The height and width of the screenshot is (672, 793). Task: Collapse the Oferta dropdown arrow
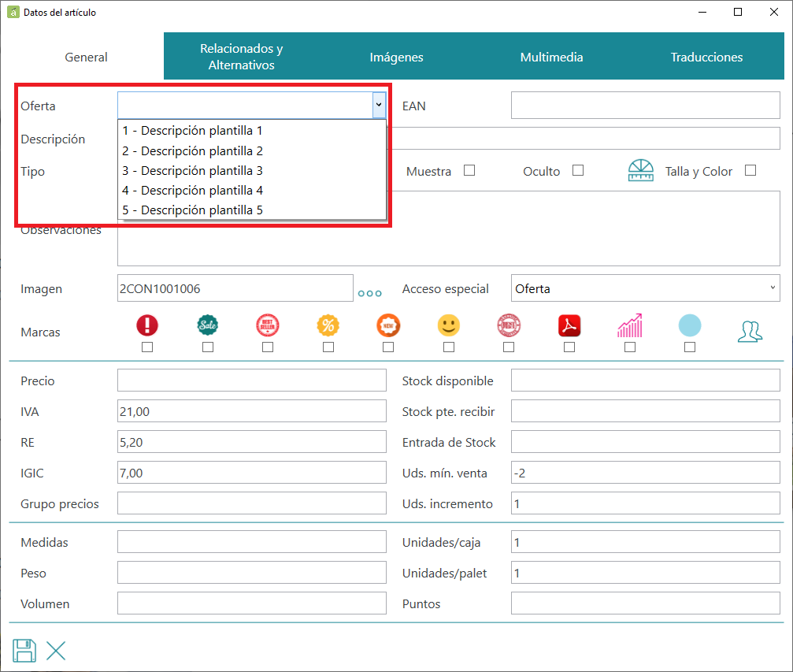coord(379,106)
